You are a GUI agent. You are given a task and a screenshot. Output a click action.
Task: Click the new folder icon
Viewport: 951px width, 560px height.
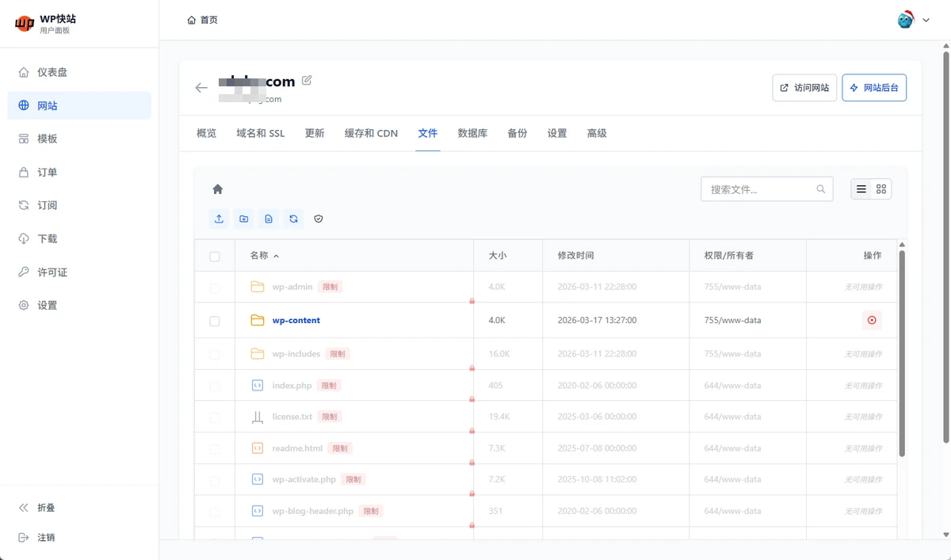click(x=244, y=219)
